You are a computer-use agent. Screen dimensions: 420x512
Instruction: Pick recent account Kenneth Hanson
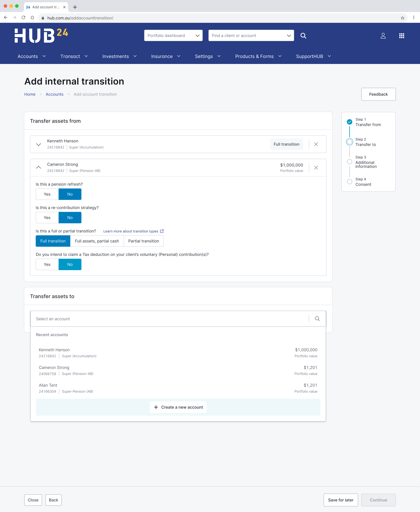[178, 353]
